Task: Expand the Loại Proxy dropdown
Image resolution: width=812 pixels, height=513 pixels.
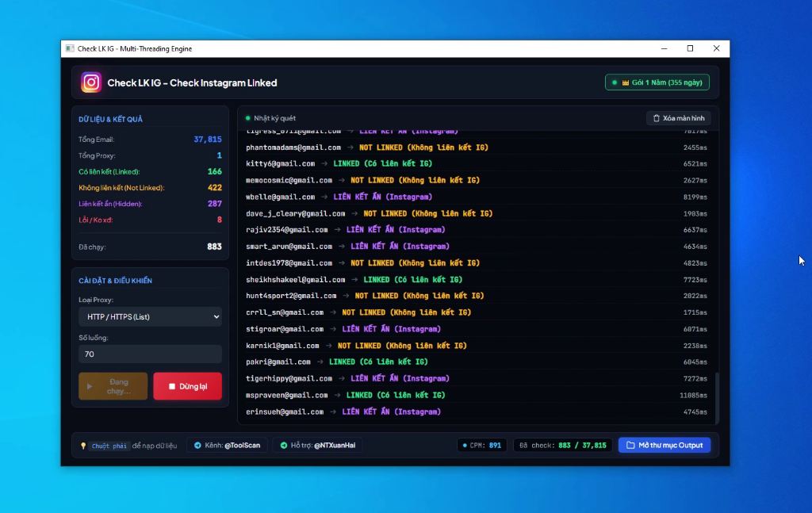Action: [x=150, y=317]
